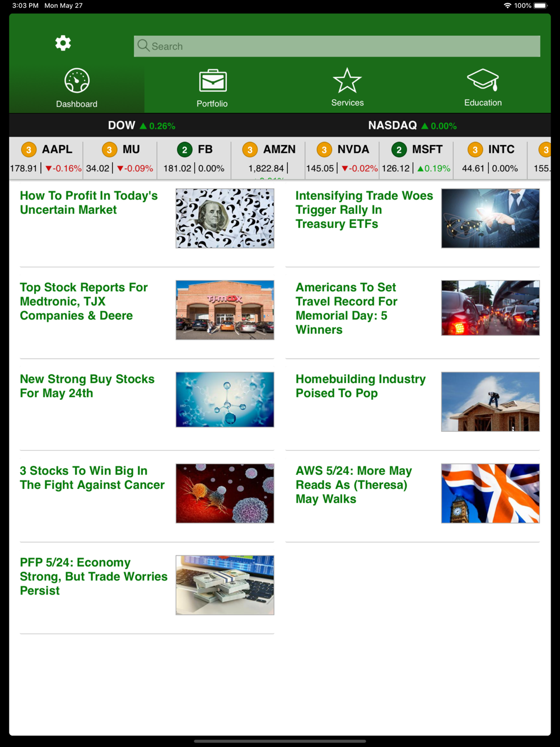Viewport: 560px width, 747px height.
Task: Select the AAPL ticker symbol
Action: pyautogui.click(x=57, y=150)
